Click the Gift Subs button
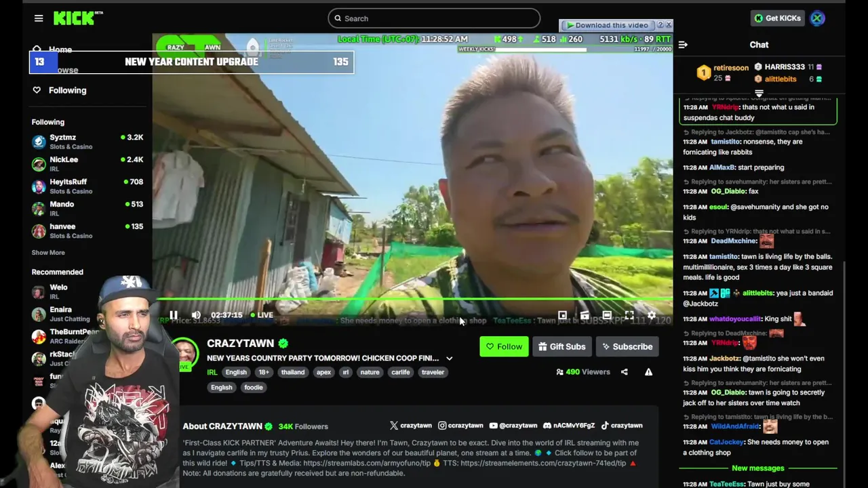This screenshot has height=488, width=868. 562,346
